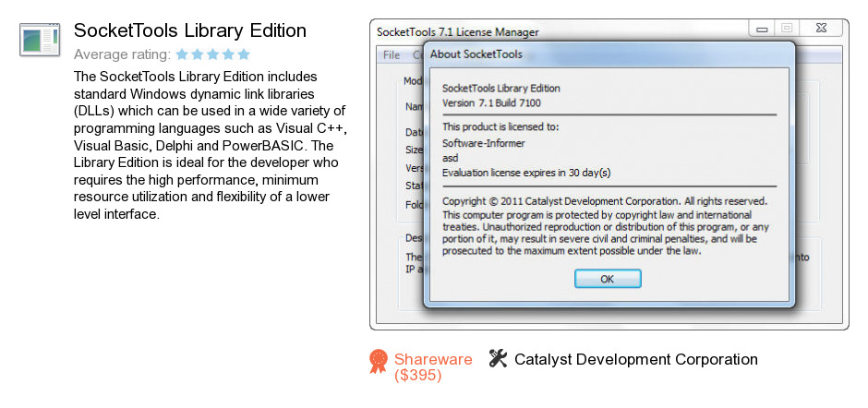Click the copyright 2011 Catalyst line

pos(605,201)
